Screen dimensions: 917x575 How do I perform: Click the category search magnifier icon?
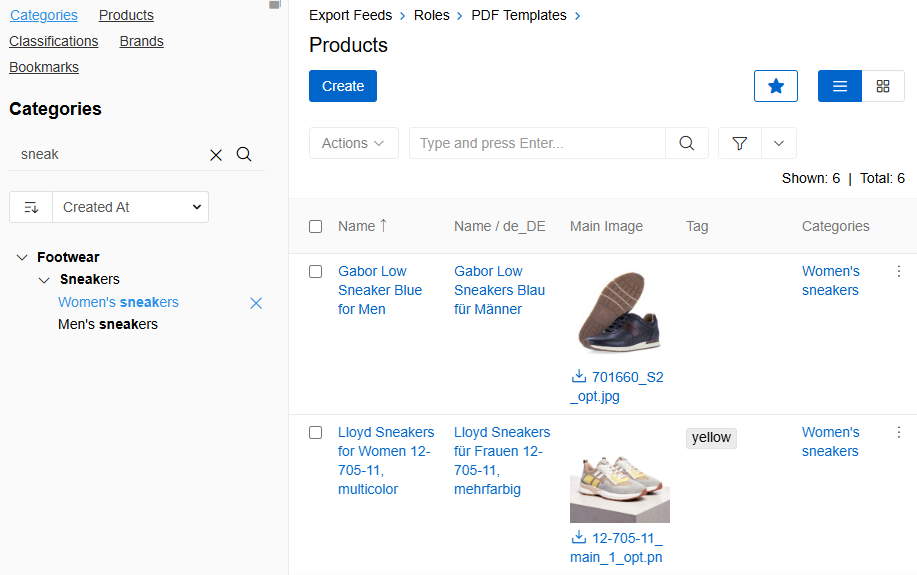(244, 154)
